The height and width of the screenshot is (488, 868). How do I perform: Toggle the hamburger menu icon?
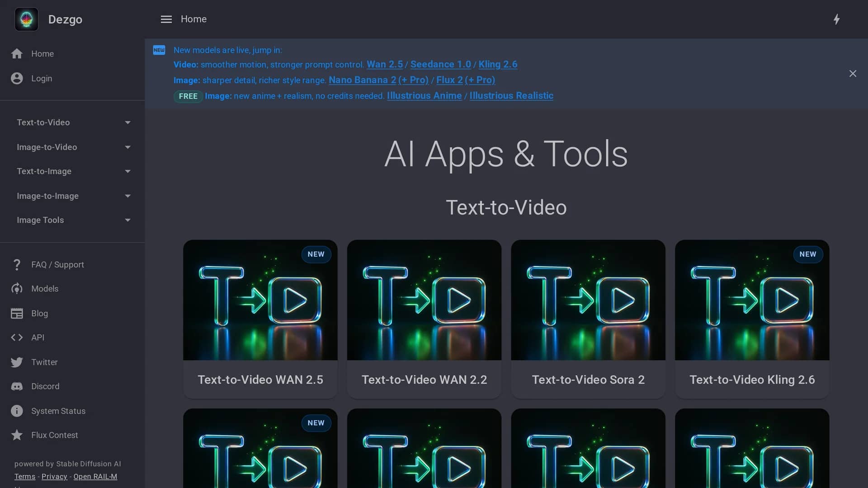point(166,19)
